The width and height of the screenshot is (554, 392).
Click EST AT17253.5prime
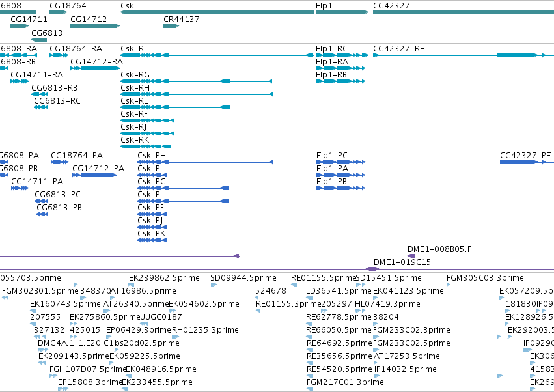(407, 356)
